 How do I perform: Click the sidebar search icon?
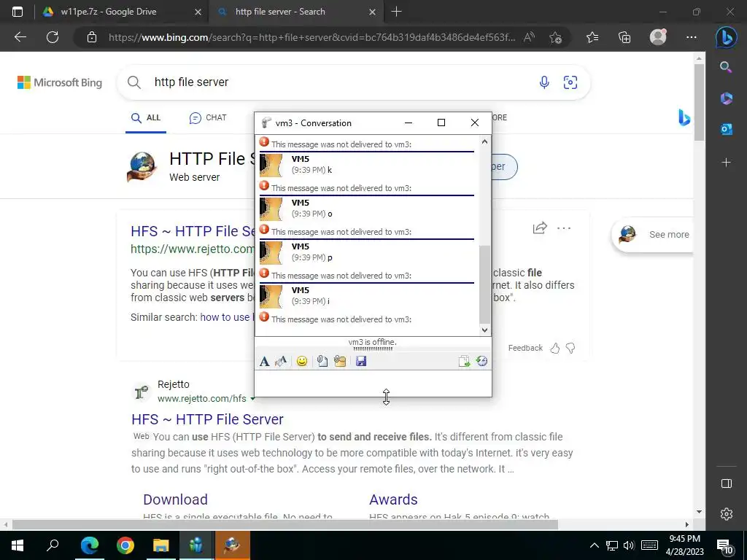click(x=726, y=67)
